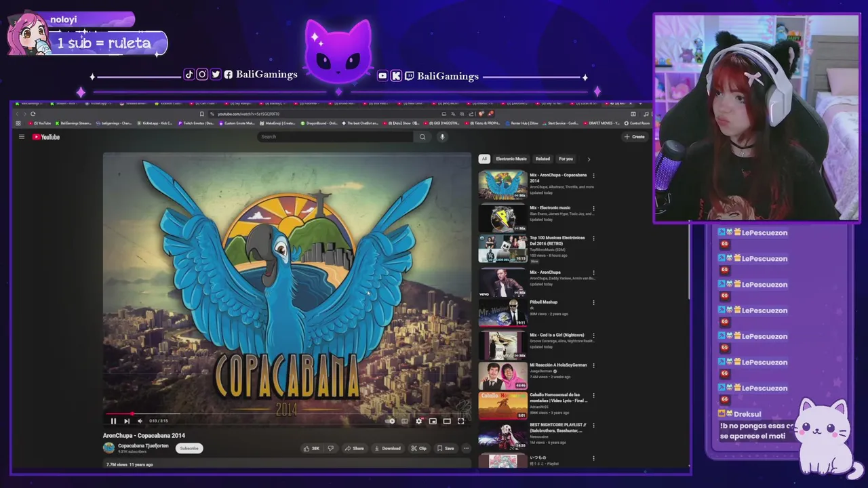
Task: Search with voice microphone icon
Action: coord(442,137)
